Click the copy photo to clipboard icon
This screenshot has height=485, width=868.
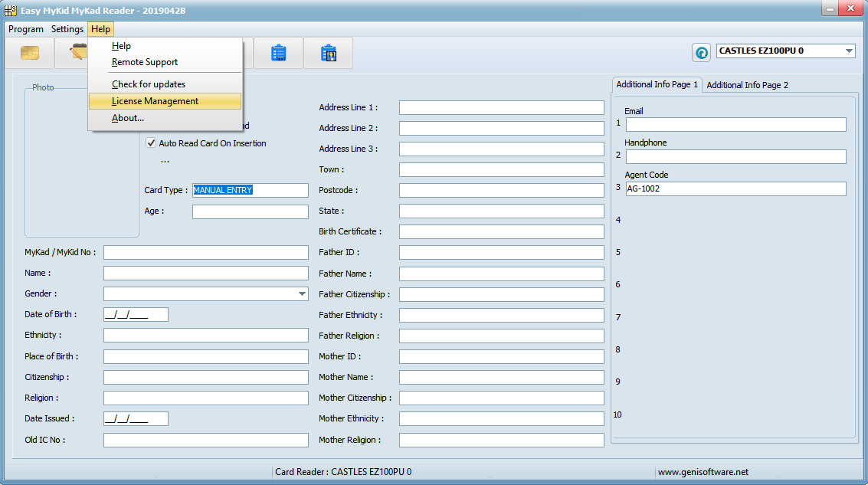(329, 53)
